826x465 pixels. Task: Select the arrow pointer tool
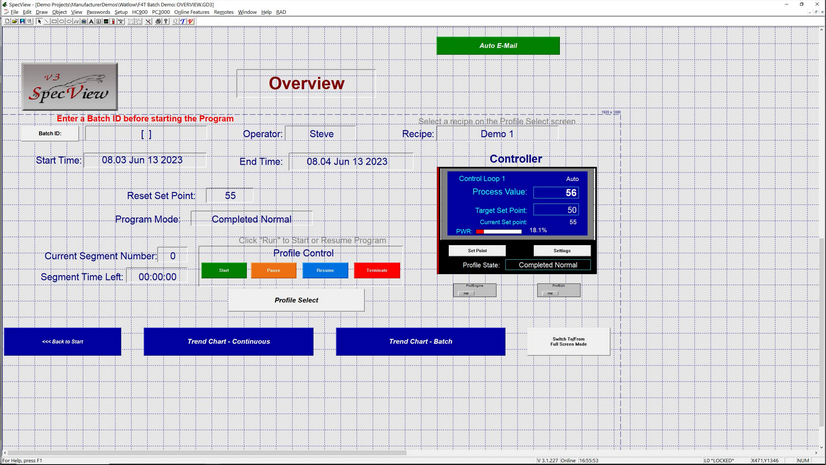point(39,21)
